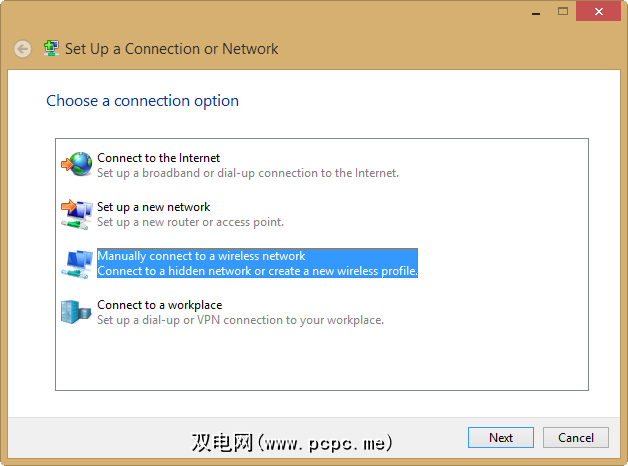628x466 pixels.
Task: Minimize the wizard window
Action: coord(535,11)
